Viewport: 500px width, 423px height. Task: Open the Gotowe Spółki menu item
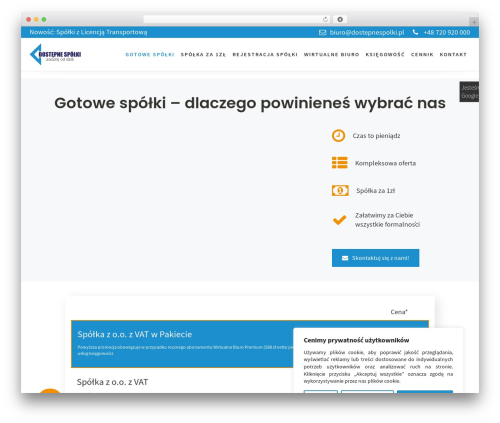(x=150, y=55)
